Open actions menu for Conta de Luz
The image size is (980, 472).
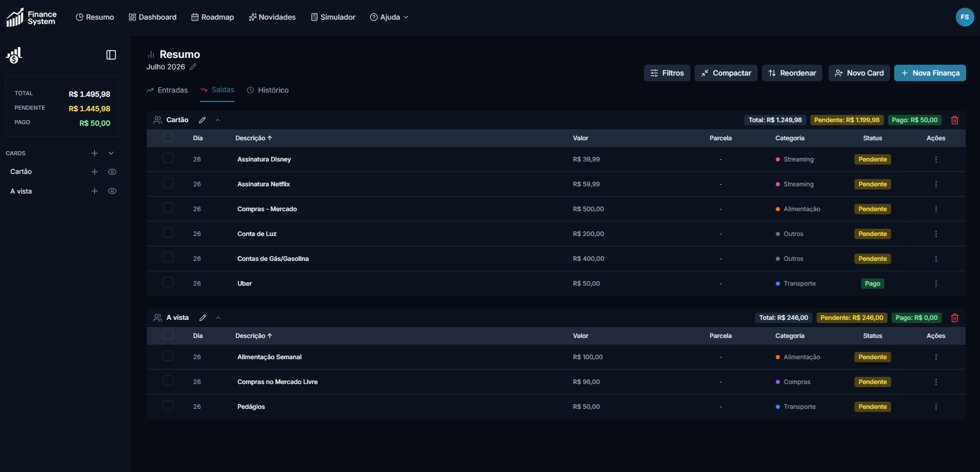tap(936, 234)
